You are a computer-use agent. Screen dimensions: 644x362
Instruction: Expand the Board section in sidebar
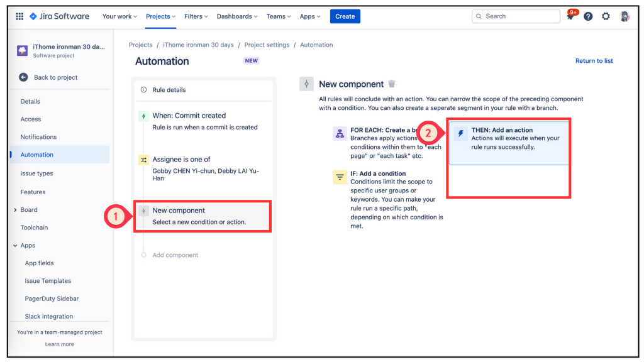tap(15, 210)
